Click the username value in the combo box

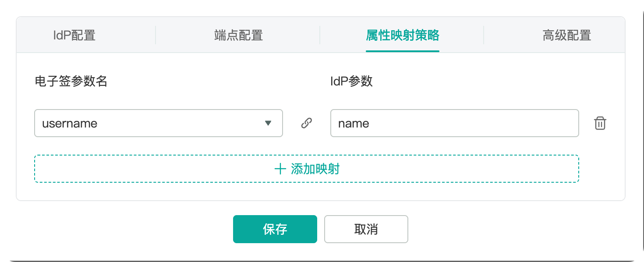click(x=70, y=124)
